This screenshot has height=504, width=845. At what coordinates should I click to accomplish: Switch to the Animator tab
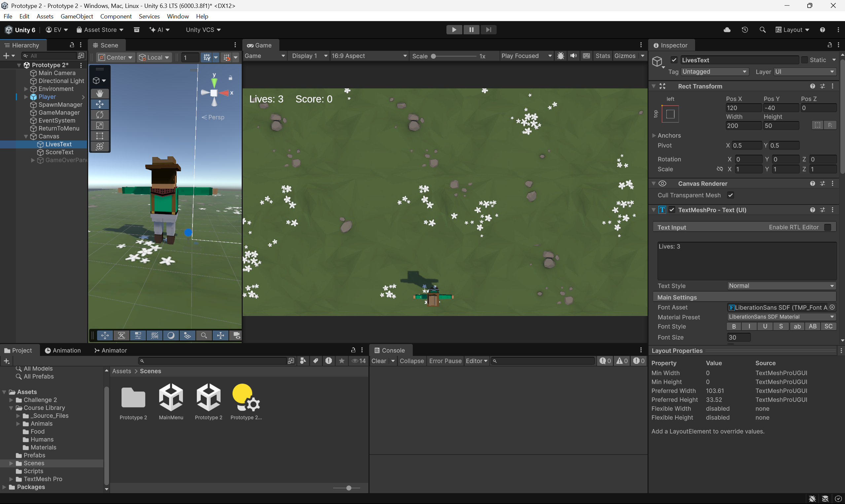[111, 351]
